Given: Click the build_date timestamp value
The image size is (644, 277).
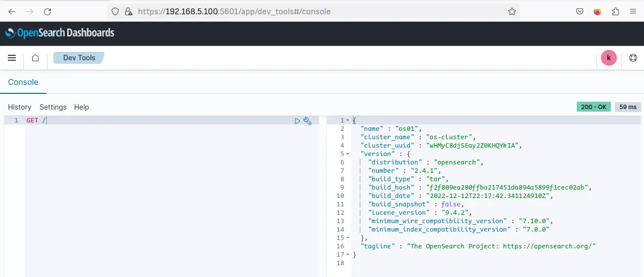Looking at the screenshot, I should point(487,196).
